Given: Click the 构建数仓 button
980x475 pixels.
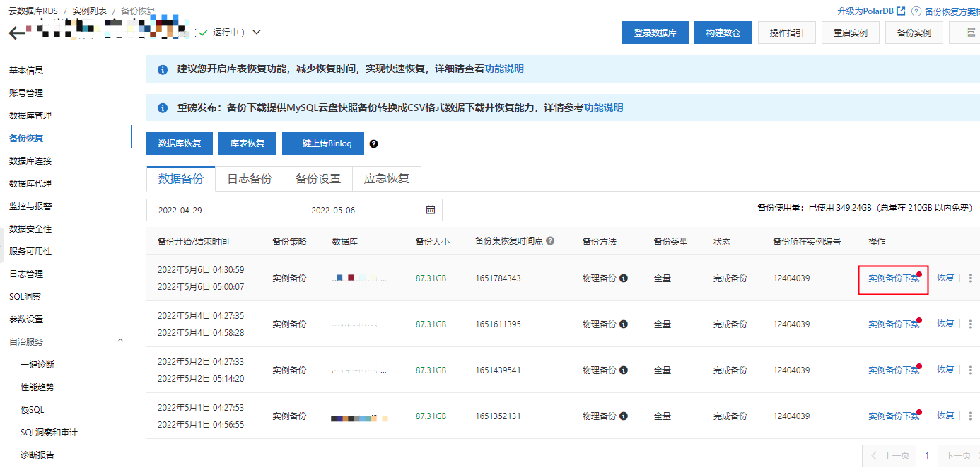Looking at the screenshot, I should (x=723, y=33).
